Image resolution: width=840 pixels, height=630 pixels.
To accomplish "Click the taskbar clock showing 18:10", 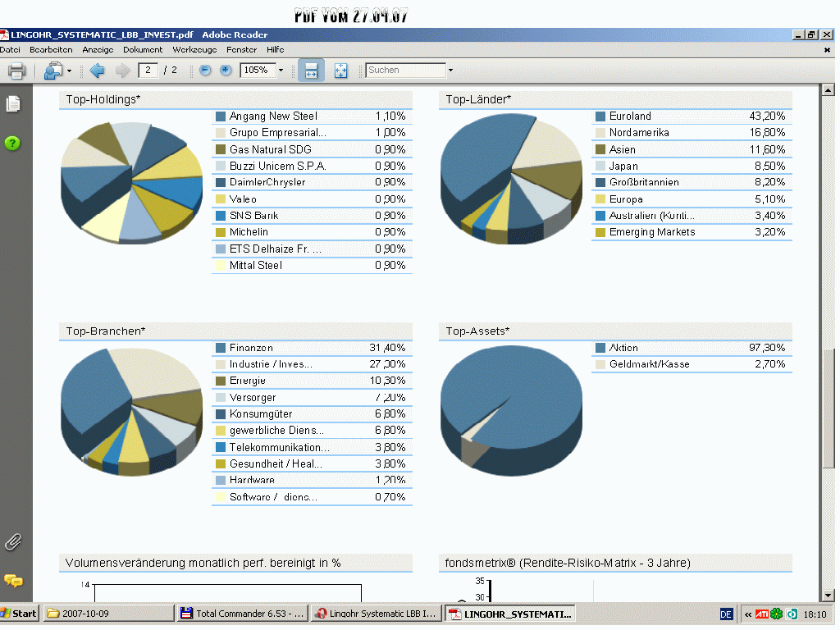I will tap(815, 614).
